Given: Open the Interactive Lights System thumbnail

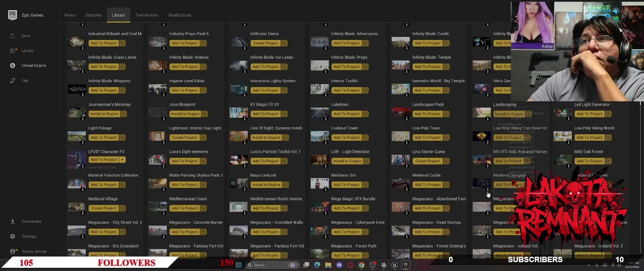Looking at the screenshot, I should coord(239,89).
